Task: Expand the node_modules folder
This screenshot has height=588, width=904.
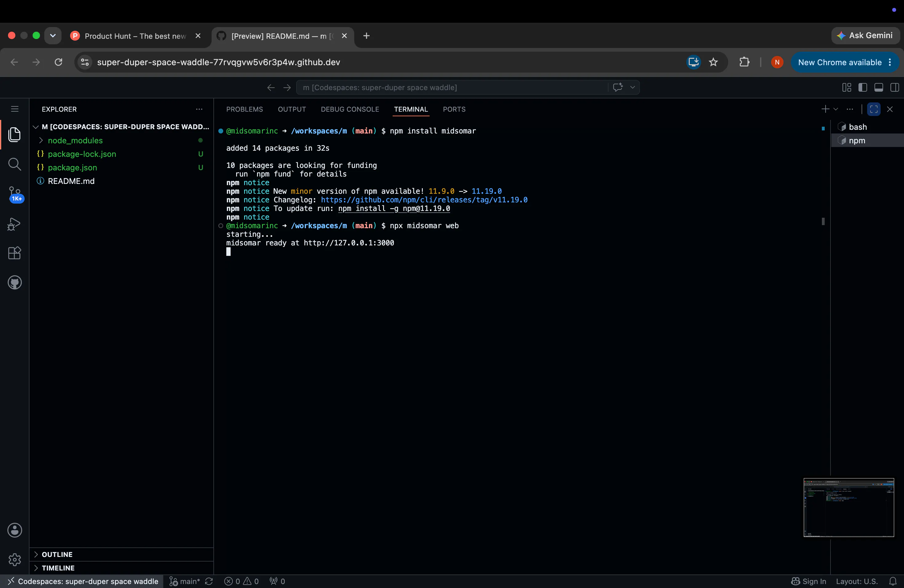Action: pos(41,141)
